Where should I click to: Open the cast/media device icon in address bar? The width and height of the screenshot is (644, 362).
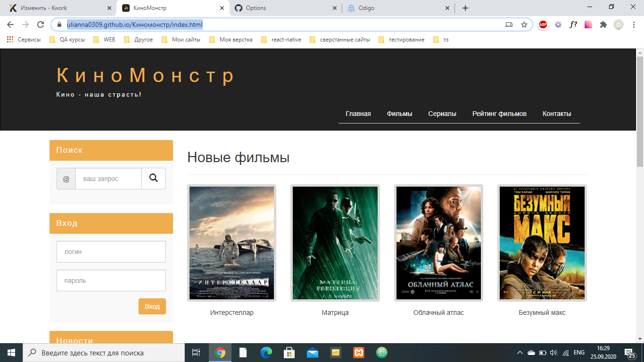[x=509, y=25]
